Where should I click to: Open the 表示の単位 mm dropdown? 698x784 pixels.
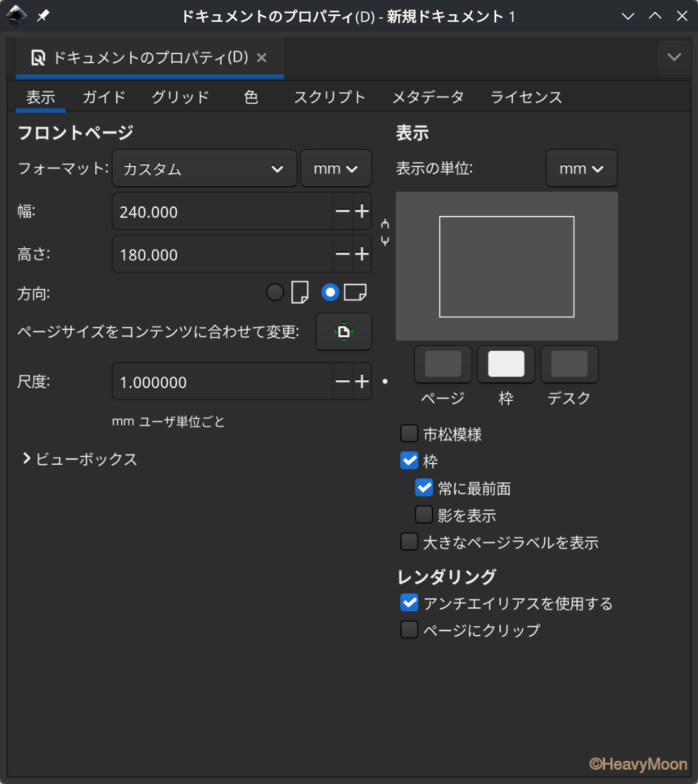point(581,169)
